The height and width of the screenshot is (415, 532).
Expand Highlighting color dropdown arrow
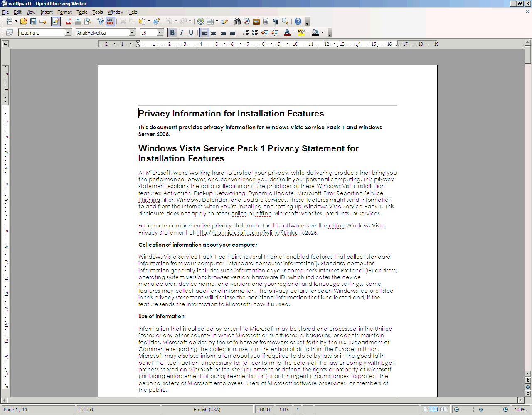coord(308,32)
